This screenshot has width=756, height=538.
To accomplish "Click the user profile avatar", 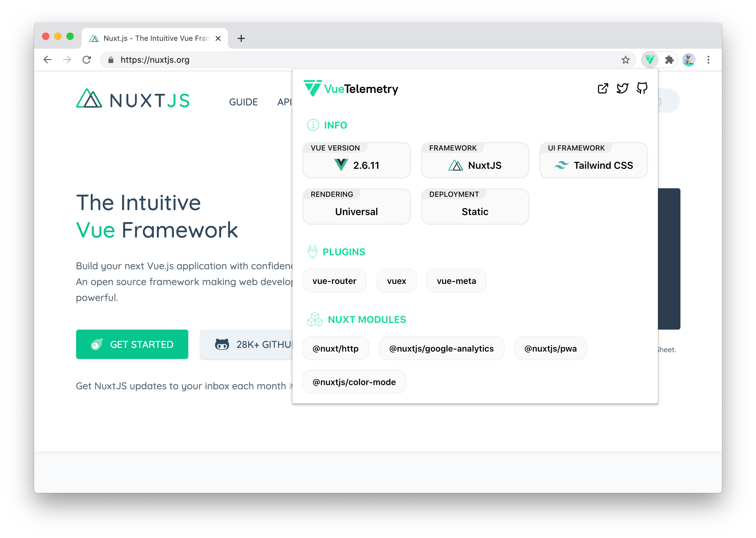I will [689, 60].
